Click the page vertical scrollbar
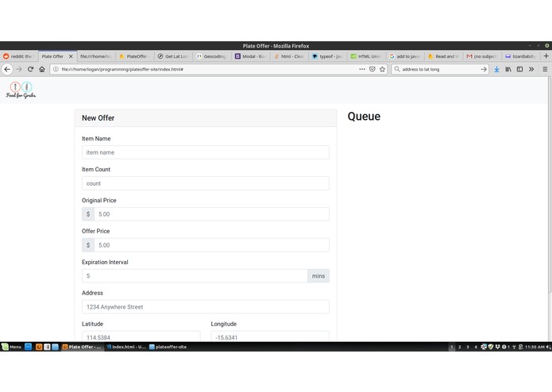This screenshot has width=552, height=392. point(550,185)
